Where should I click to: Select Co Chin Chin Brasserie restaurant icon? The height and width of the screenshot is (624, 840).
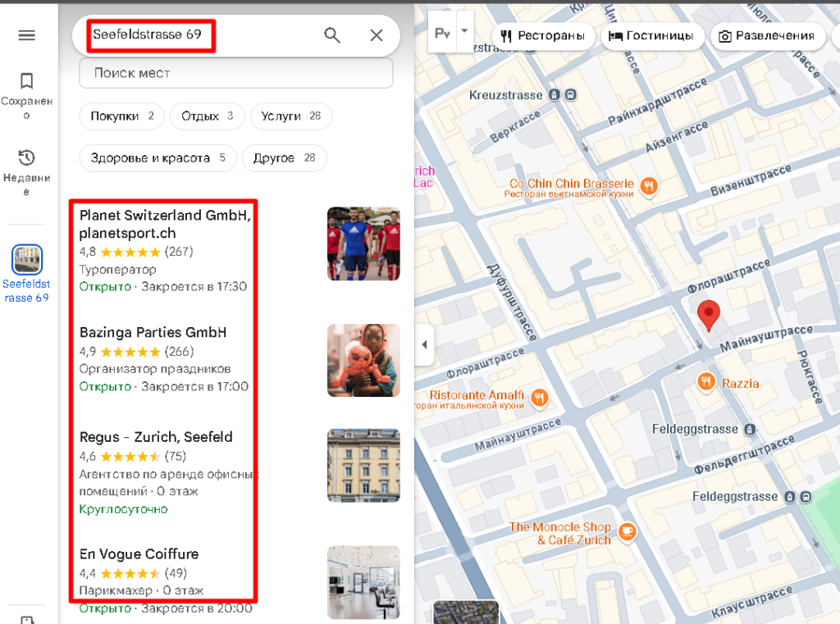649,186
